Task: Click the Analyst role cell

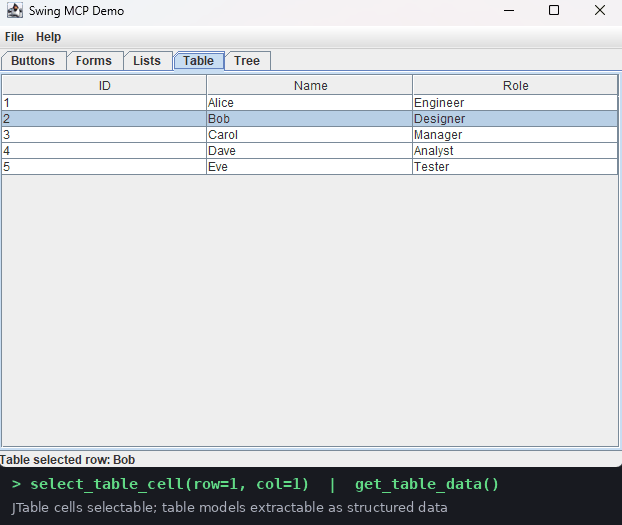Action: pyautogui.click(x=515, y=151)
